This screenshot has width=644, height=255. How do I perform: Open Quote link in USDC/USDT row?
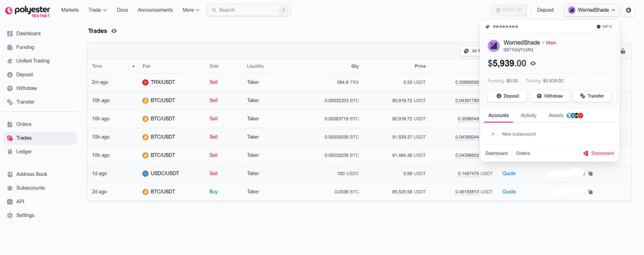click(509, 173)
